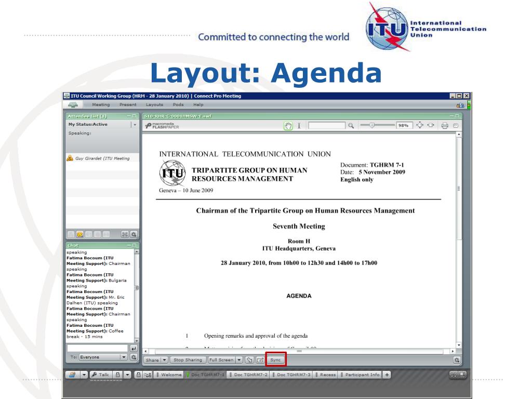Switch to the Doc TGHRM7-2 layout tab
The height and width of the screenshot is (399, 532).
(248, 375)
